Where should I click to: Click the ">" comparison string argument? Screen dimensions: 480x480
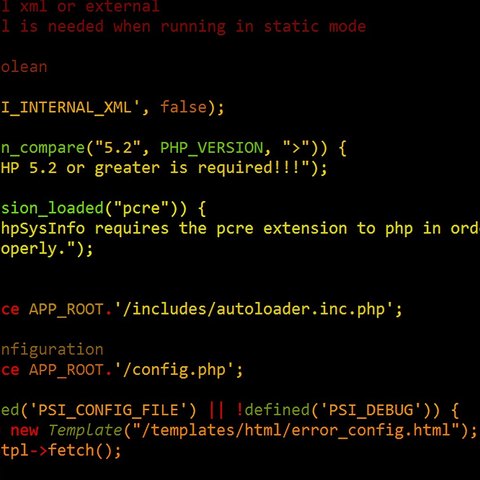(296, 147)
